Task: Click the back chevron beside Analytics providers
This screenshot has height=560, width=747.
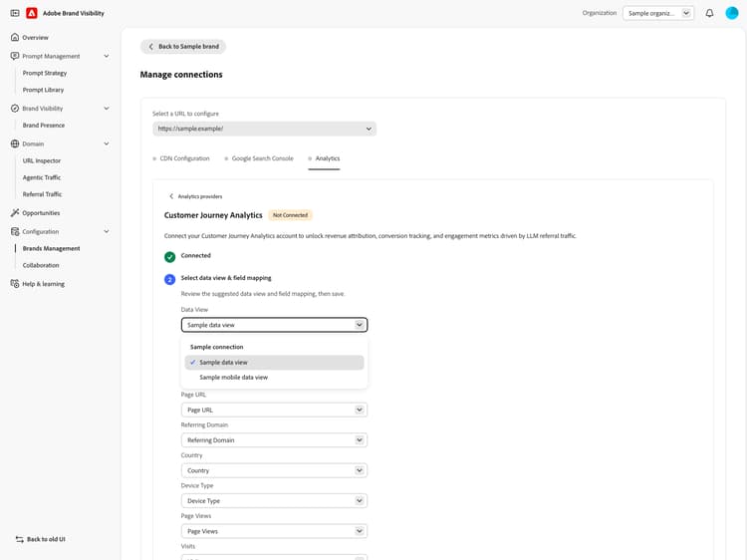Action: pos(171,196)
